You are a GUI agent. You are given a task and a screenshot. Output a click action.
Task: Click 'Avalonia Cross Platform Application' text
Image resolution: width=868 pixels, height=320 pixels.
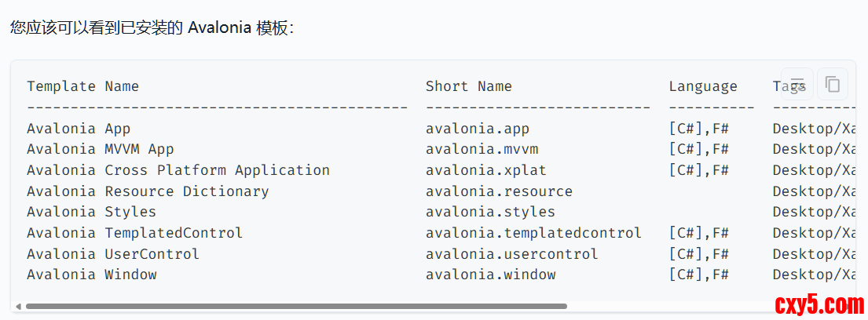(x=178, y=170)
